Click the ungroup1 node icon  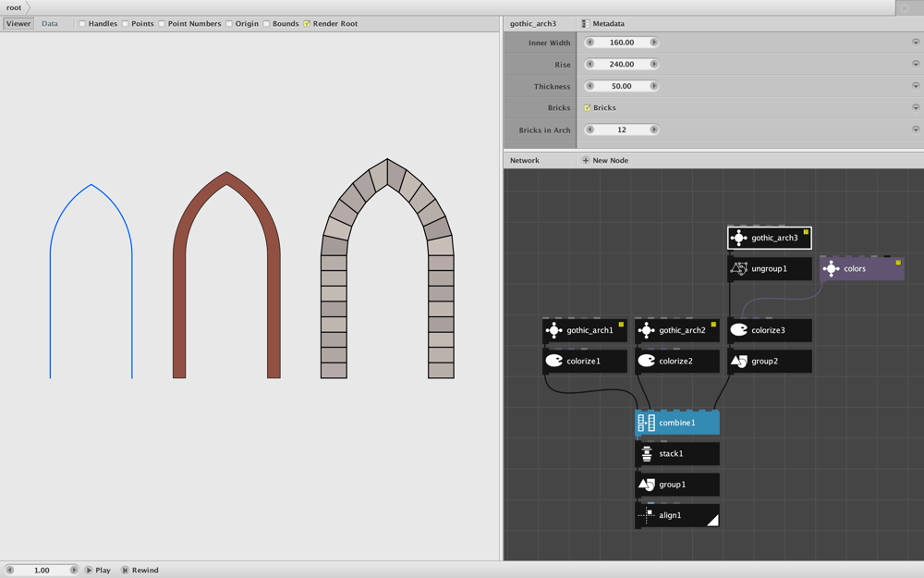point(739,268)
